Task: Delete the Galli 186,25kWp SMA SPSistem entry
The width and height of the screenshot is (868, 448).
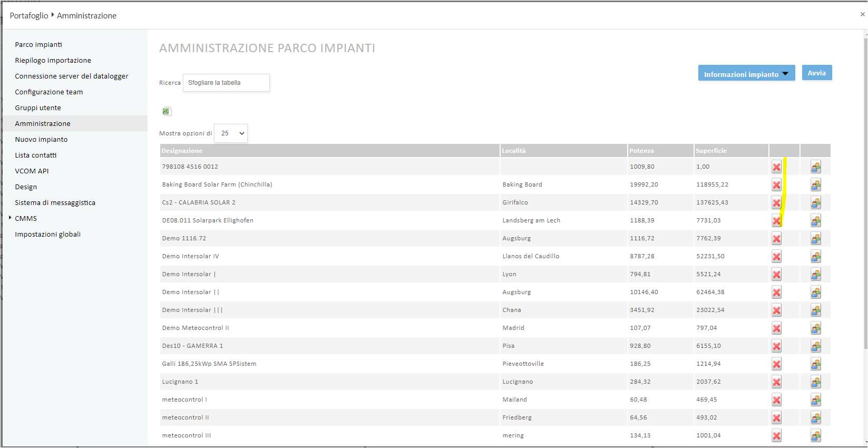Action: (776, 364)
